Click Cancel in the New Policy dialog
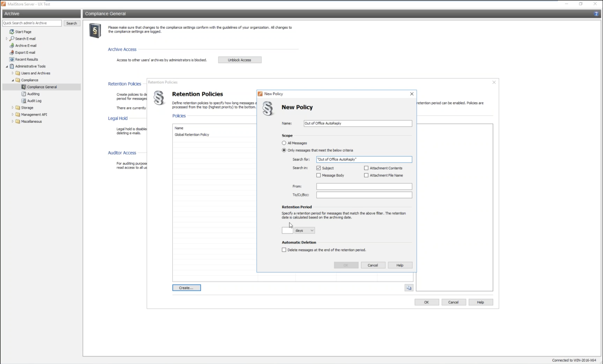This screenshot has height=364, width=603. tap(373, 265)
